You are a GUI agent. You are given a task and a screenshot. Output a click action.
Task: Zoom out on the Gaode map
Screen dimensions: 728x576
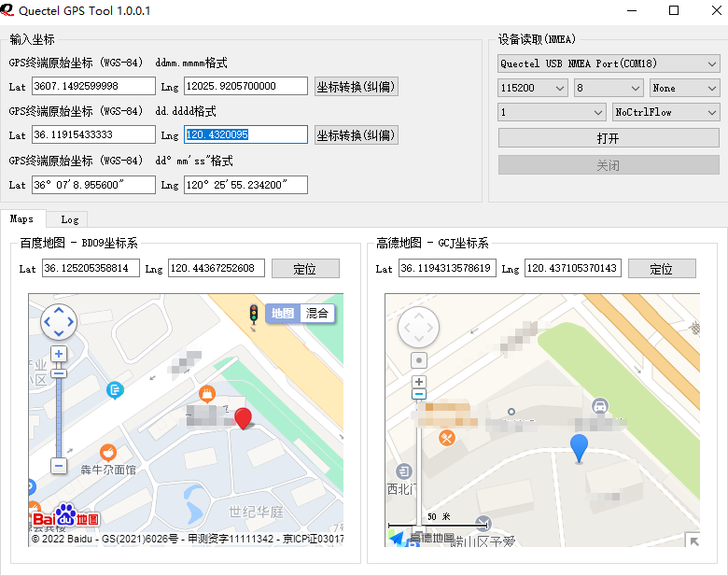pyautogui.click(x=419, y=394)
